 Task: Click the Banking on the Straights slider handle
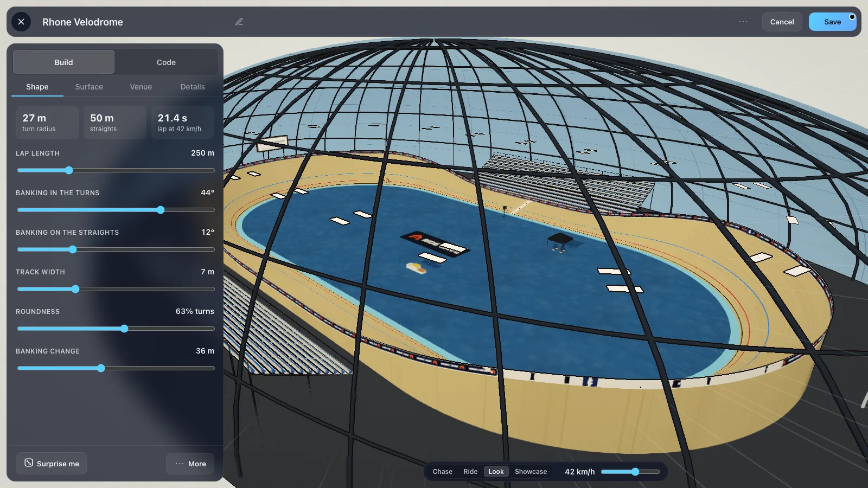tap(73, 249)
